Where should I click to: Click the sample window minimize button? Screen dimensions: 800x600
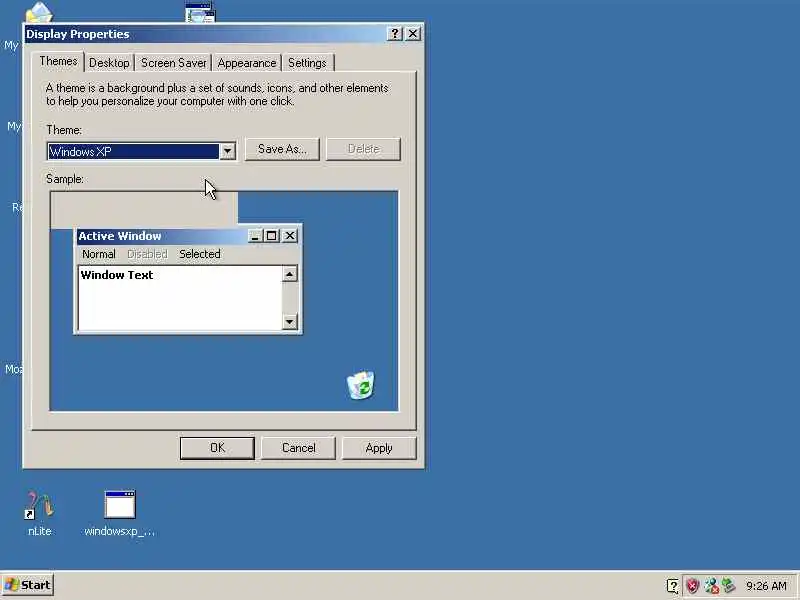[x=256, y=236]
